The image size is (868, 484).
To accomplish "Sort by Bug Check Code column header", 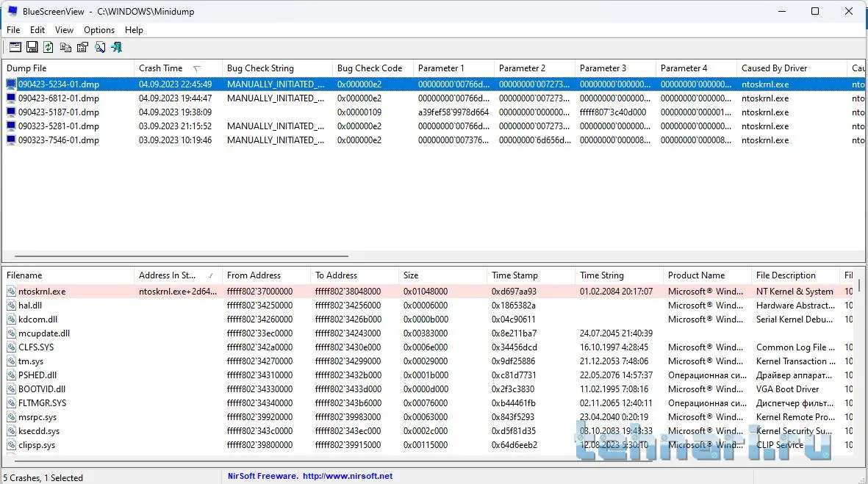I will pyautogui.click(x=369, y=68).
